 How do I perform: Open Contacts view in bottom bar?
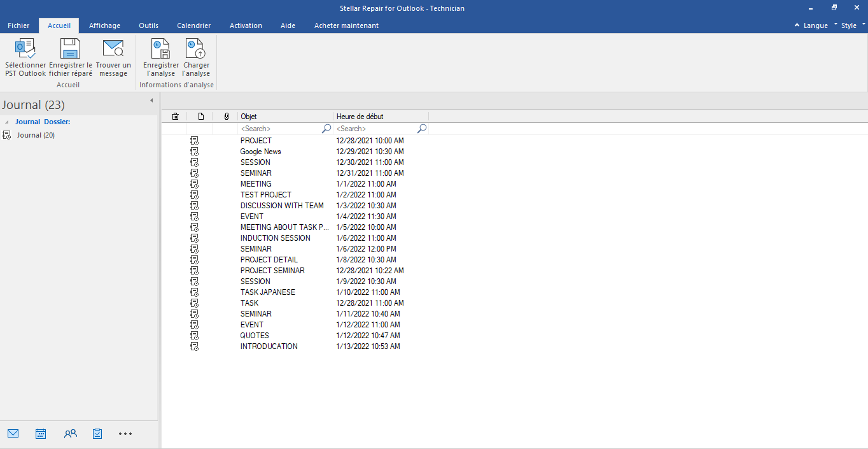70,434
